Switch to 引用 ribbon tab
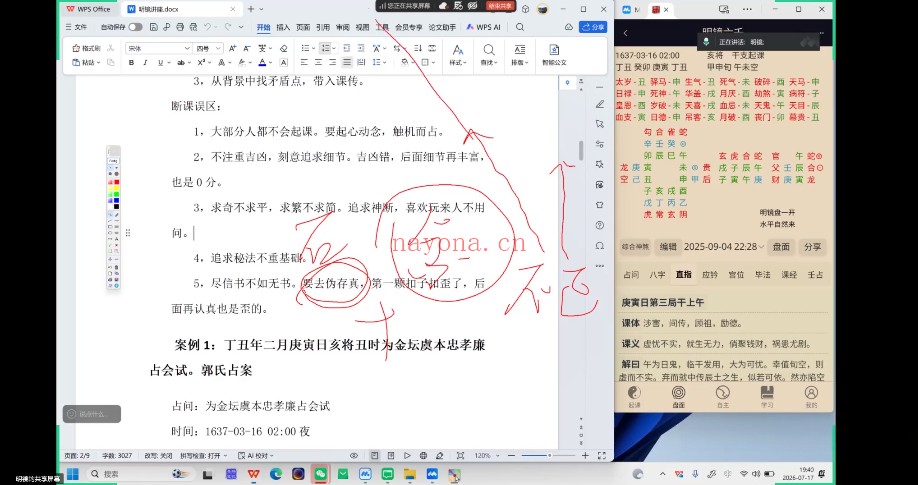Screen dimensions: 918x485 tap(323, 27)
